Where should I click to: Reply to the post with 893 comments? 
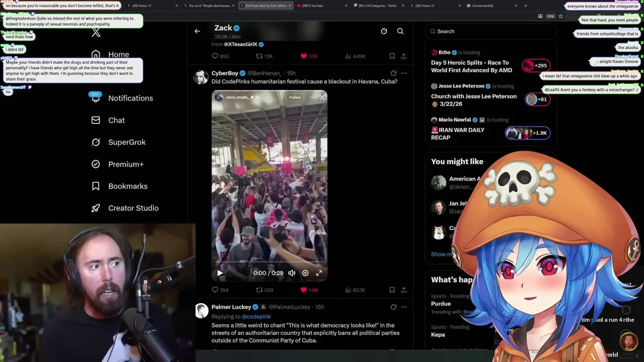215,56
